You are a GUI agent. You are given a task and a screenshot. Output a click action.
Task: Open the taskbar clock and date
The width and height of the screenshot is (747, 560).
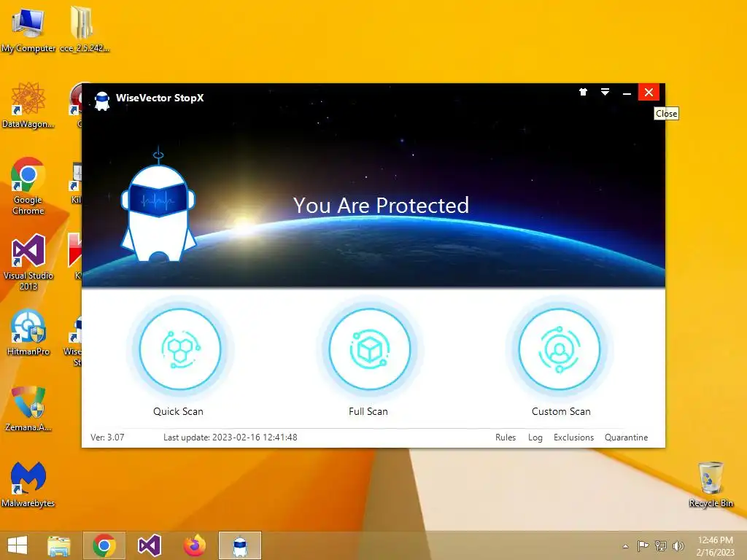pyautogui.click(x=715, y=546)
